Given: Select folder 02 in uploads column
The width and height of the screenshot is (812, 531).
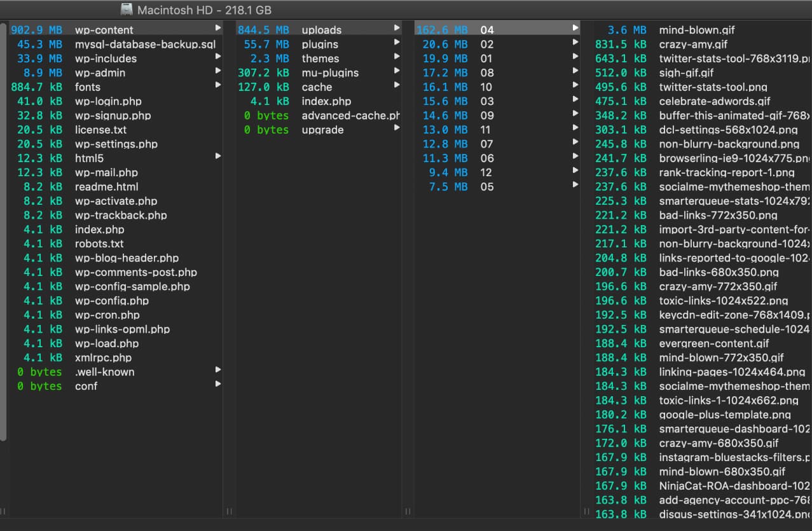Looking at the screenshot, I should click(x=487, y=45).
